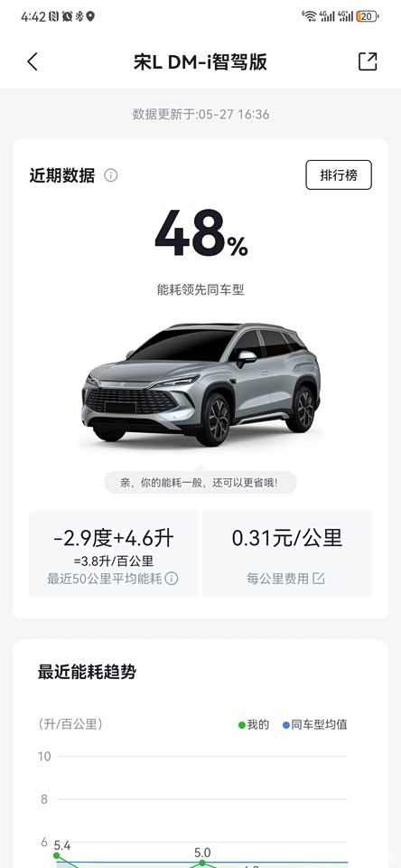Tap edit icon beside 每公里费用

click(319, 579)
